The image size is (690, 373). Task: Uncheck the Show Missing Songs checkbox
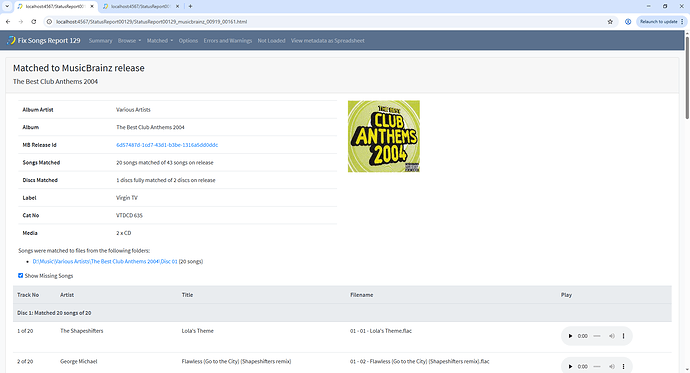(20, 275)
